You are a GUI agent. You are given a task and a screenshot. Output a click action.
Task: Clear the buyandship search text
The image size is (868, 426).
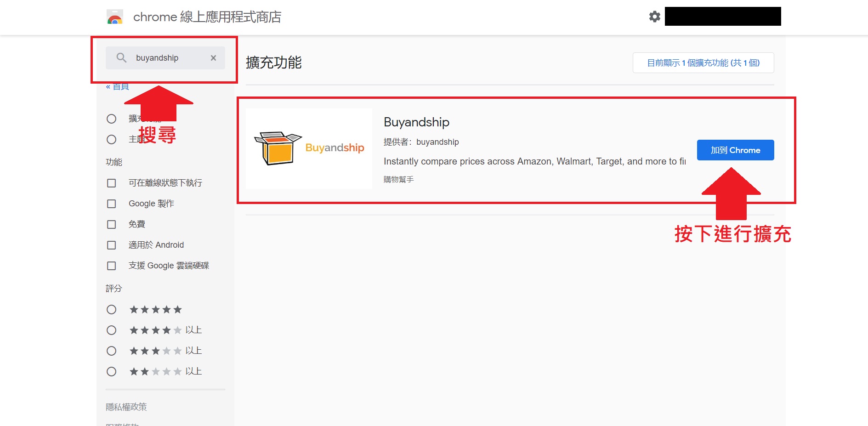(213, 58)
